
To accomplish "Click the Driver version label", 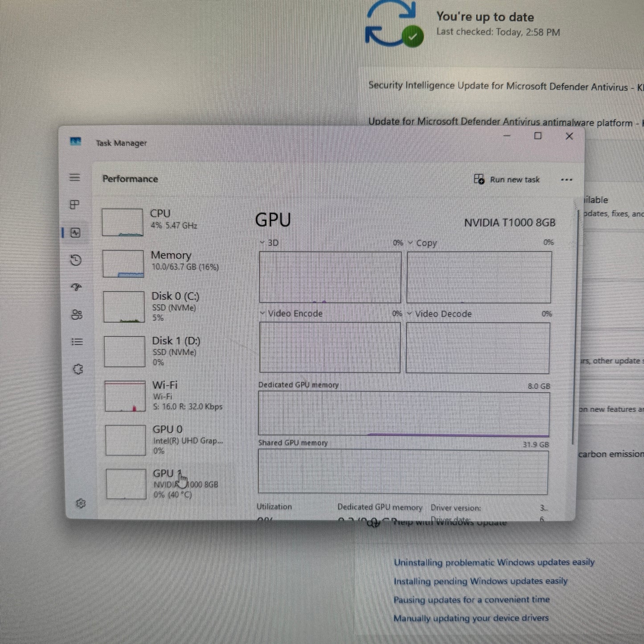I will [455, 508].
